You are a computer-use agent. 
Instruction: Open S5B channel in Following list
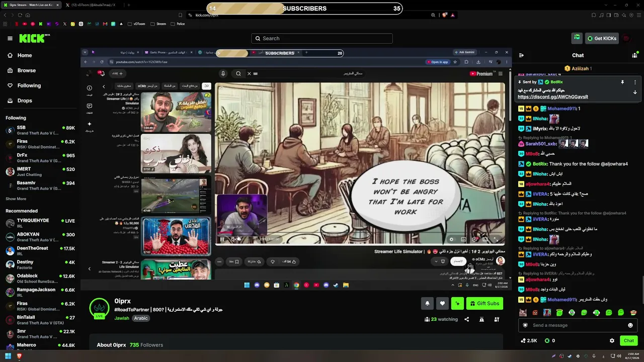point(40,130)
